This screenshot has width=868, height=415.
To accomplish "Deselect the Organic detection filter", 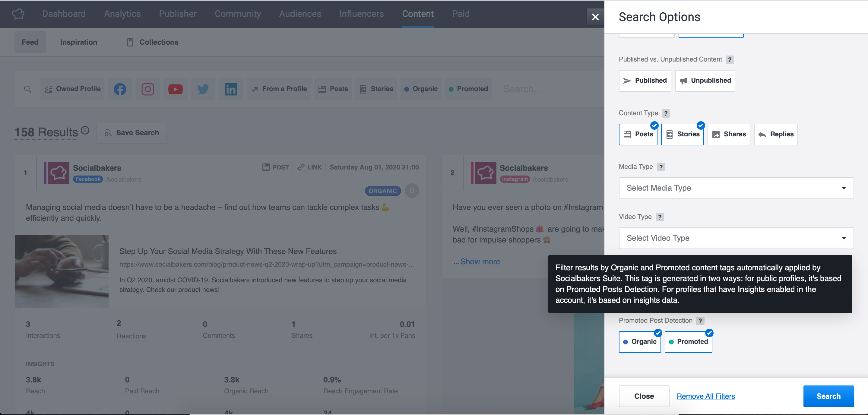I will point(640,342).
